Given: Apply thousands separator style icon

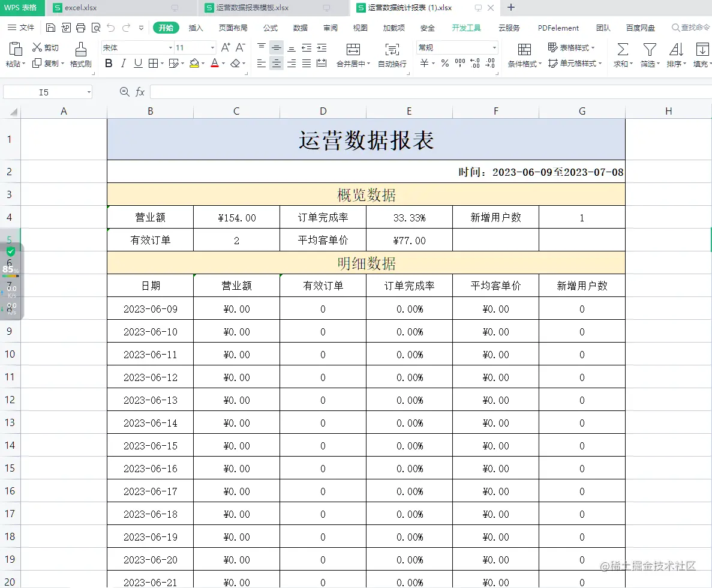Looking at the screenshot, I should point(460,63).
